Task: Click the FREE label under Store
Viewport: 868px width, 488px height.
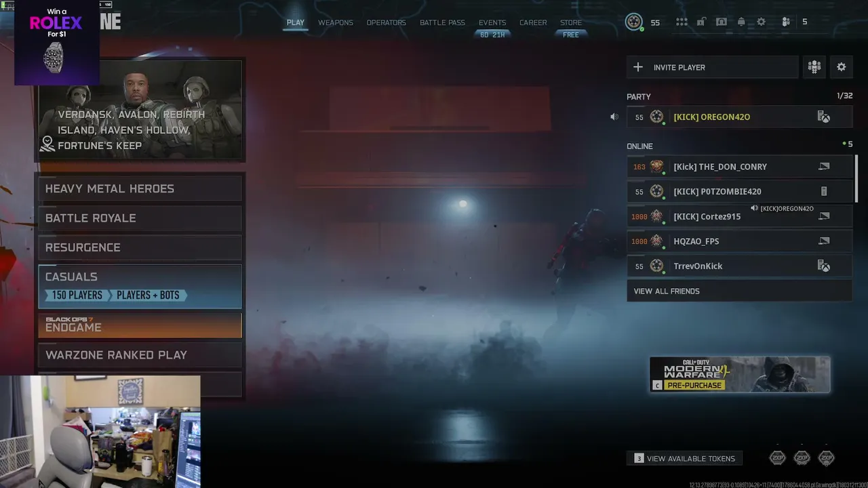Action: pos(571,35)
